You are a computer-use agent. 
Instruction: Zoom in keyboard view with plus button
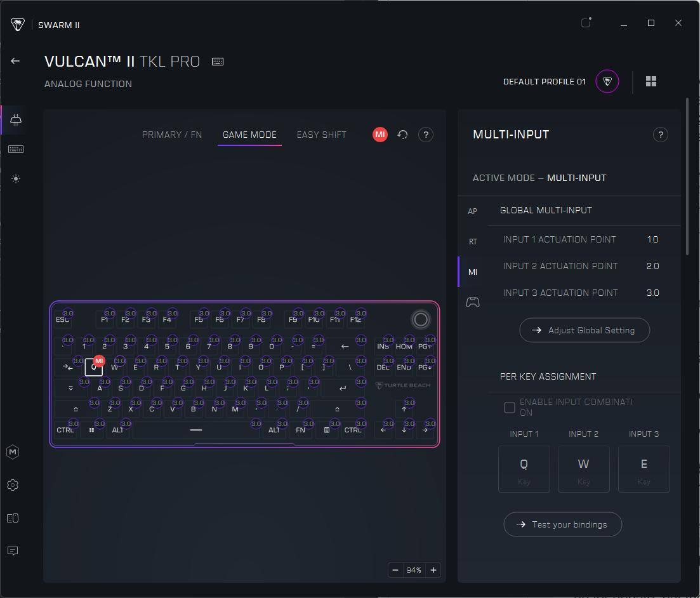tap(433, 570)
